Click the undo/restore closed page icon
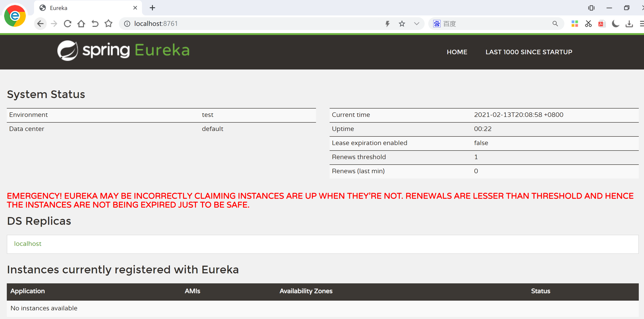The width and height of the screenshot is (644, 319). (95, 24)
